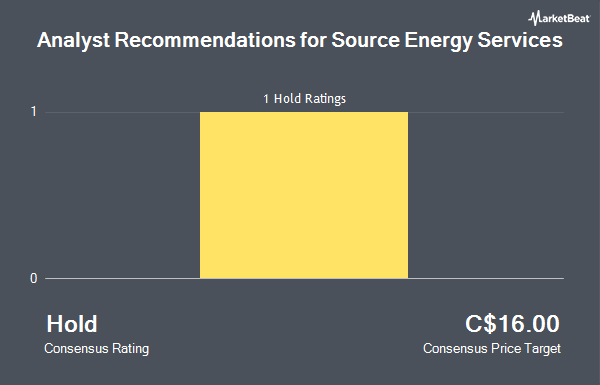Click the C$16.00 price target value
This screenshot has height=385, width=600.
point(512,324)
